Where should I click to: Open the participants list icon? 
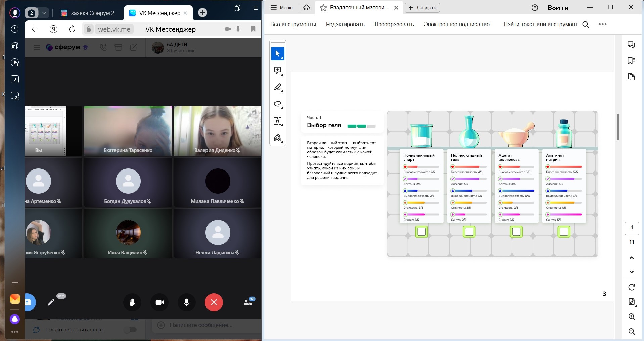click(x=249, y=302)
